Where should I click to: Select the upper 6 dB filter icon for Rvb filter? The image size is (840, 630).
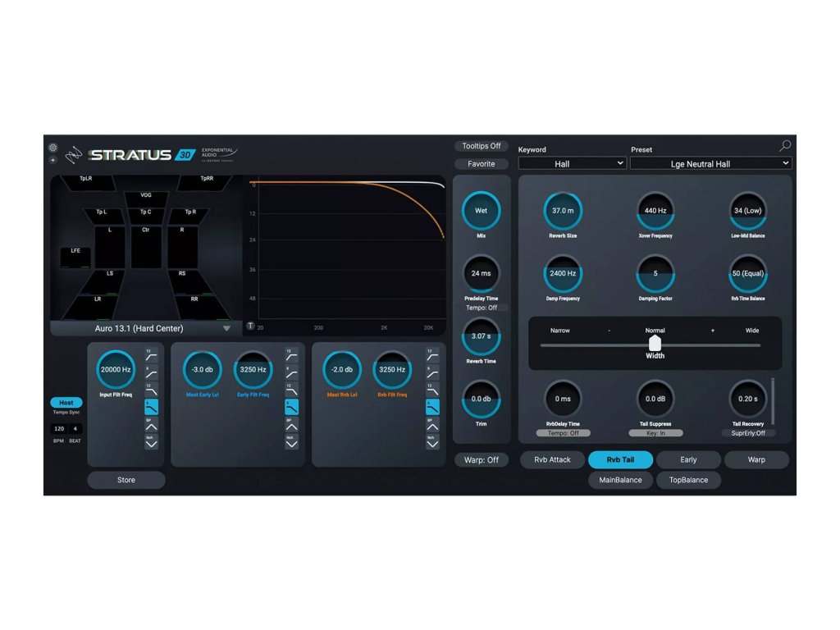point(432,372)
